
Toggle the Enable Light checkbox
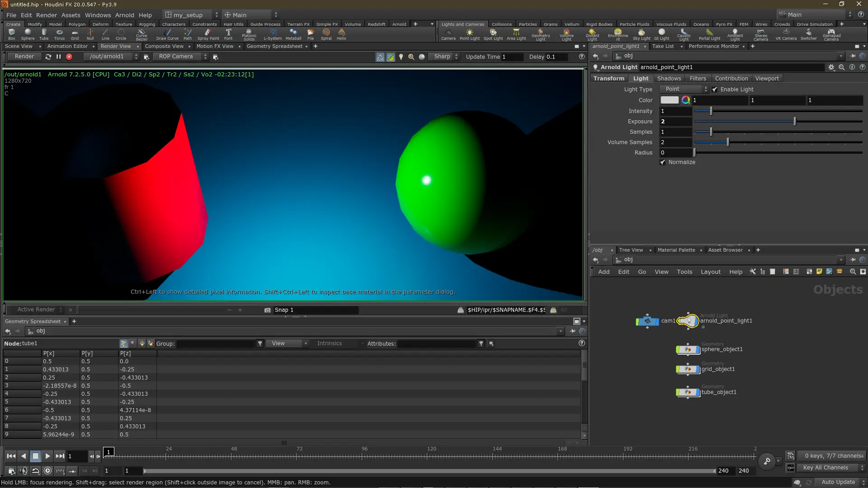(715, 89)
